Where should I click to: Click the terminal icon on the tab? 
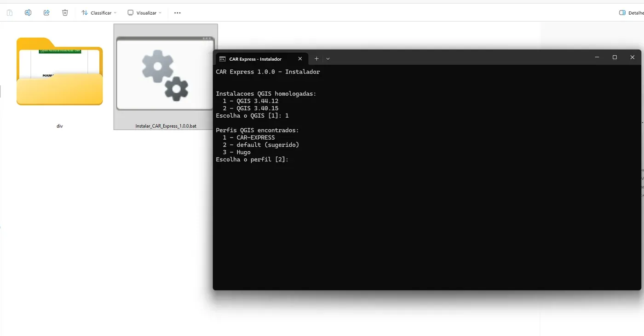pos(223,59)
